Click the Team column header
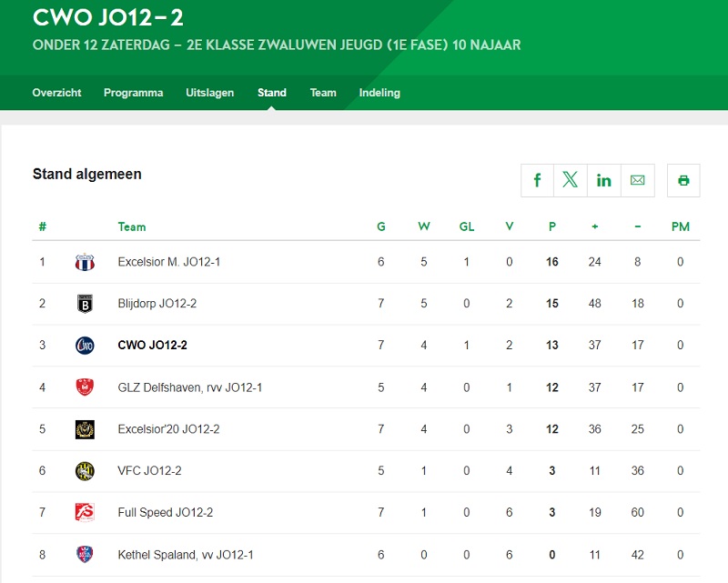This screenshot has width=728, height=583. pos(132,226)
